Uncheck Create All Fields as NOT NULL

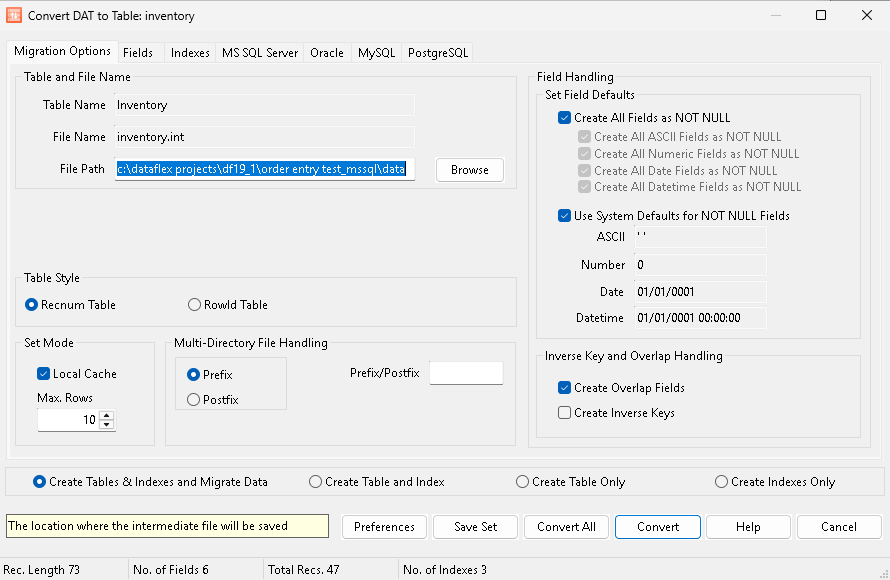tap(565, 118)
